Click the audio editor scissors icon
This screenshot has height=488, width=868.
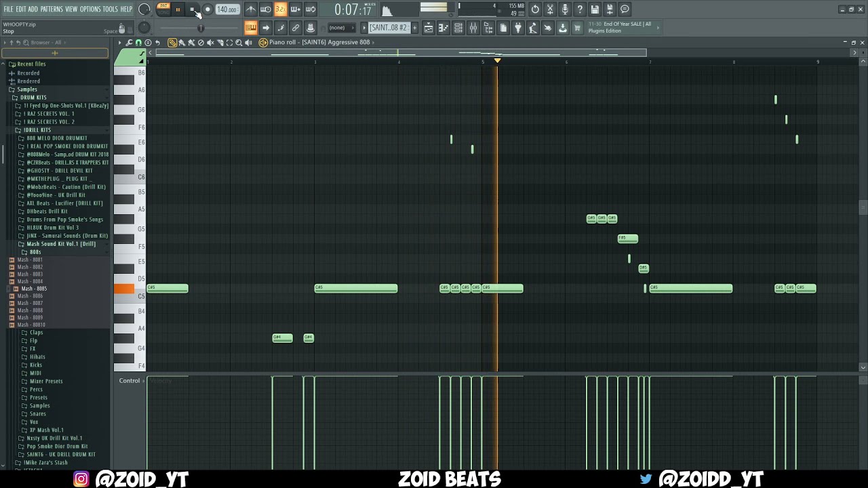(x=550, y=9)
